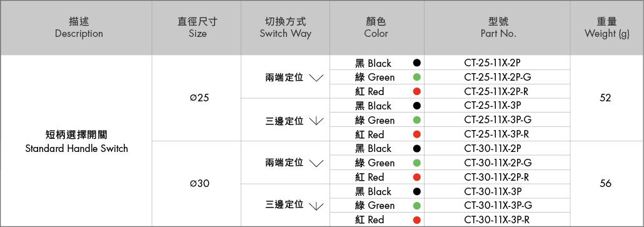Click the Standard Handle Switch description
Screen dimensions: 644x227
click(x=77, y=149)
